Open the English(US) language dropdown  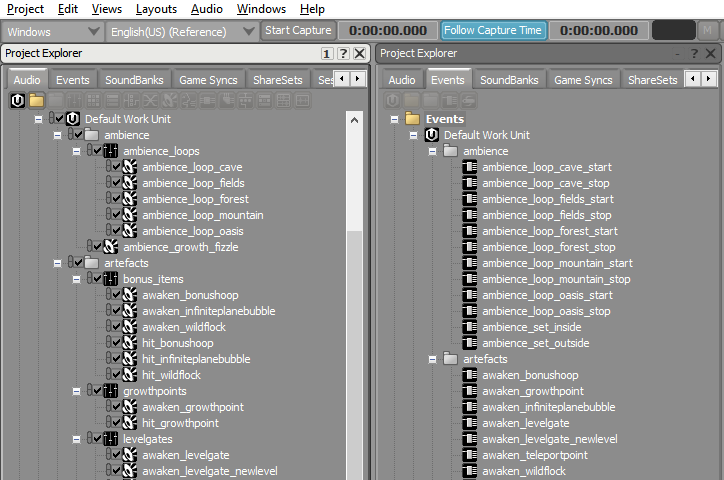click(181, 31)
